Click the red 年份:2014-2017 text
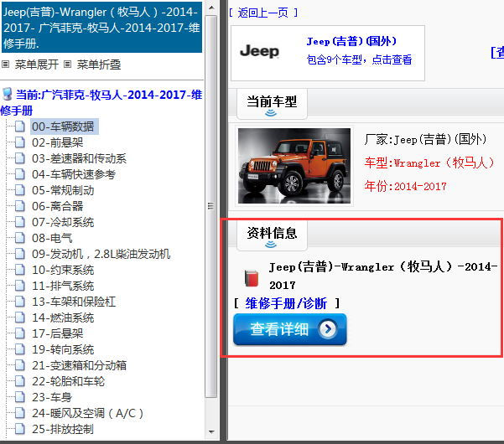The width and height of the screenshot is (504, 444). (x=406, y=186)
